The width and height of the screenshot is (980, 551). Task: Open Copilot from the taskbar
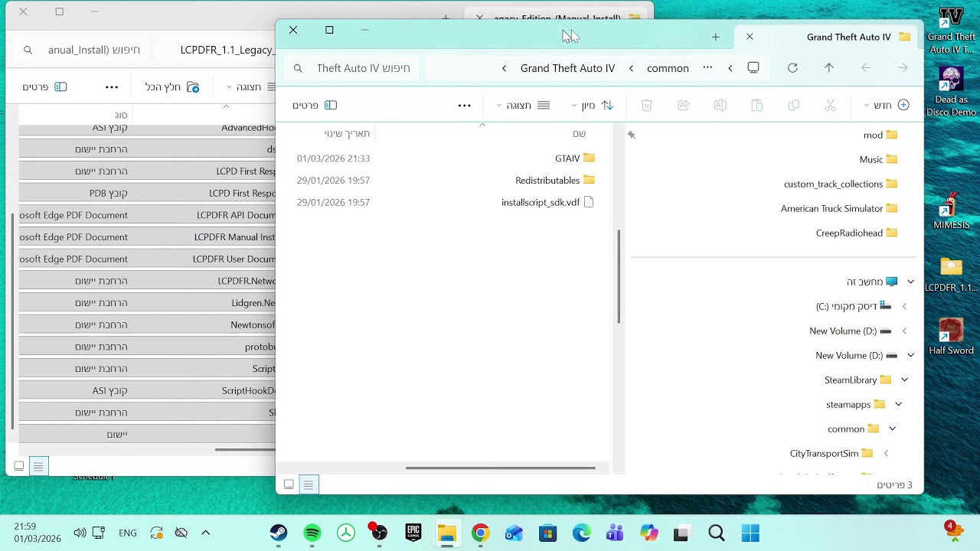click(x=649, y=533)
